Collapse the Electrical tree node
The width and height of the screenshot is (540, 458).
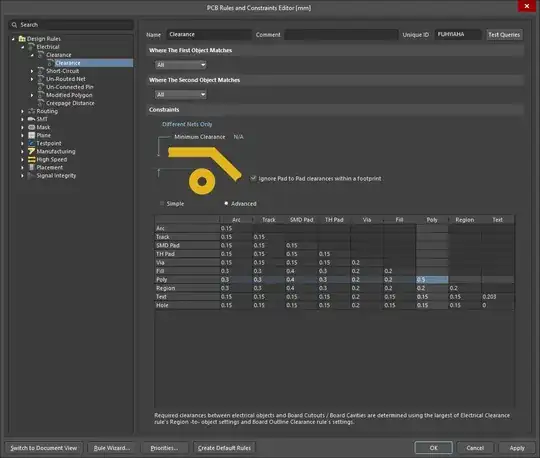23,47
